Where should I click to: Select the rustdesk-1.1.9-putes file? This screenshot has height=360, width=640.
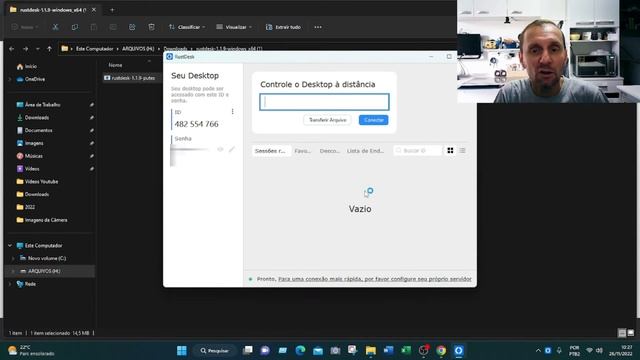click(132, 78)
